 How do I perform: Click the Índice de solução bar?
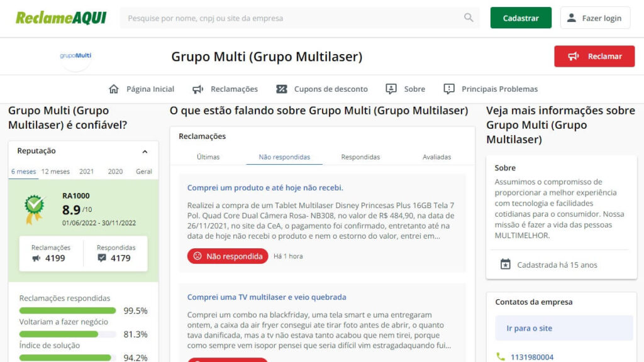click(x=67, y=358)
